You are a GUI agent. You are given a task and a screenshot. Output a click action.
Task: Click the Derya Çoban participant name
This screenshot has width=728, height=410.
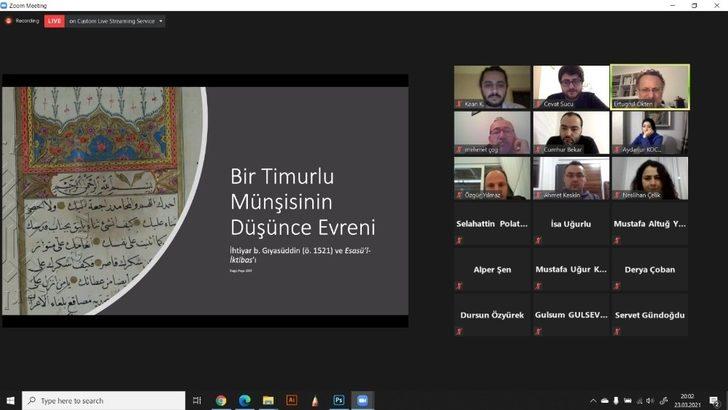pyautogui.click(x=650, y=269)
